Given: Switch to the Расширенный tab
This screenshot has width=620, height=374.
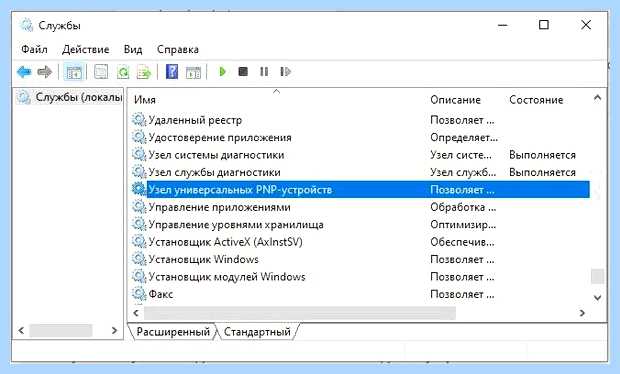Looking at the screenshot, I should click(173, 331).
